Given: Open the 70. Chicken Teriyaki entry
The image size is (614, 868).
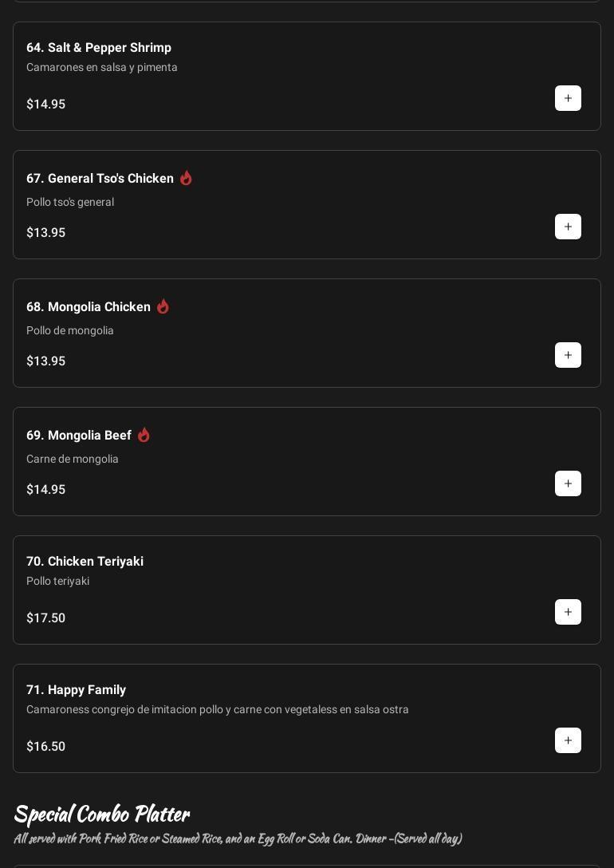Looking at the screenshot, I should [x=85, y=562].
